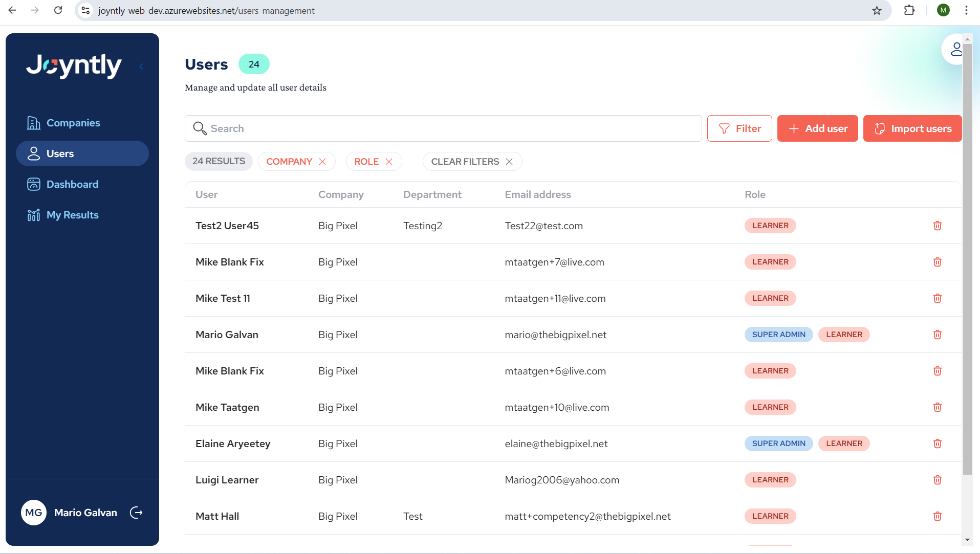Viewport: 980px width, 554px height.
Task: Open the Filter options
Action: click(x=739, y=128)
